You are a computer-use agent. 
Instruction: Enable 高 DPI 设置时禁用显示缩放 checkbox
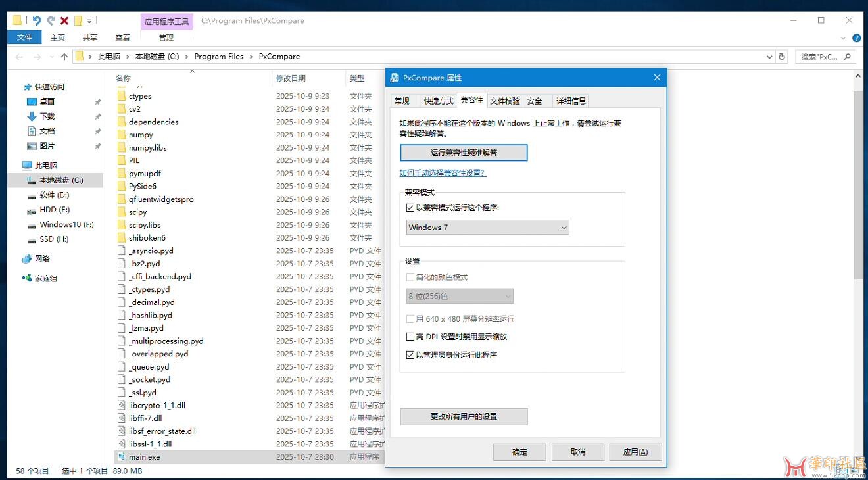(x=411, y=337)
